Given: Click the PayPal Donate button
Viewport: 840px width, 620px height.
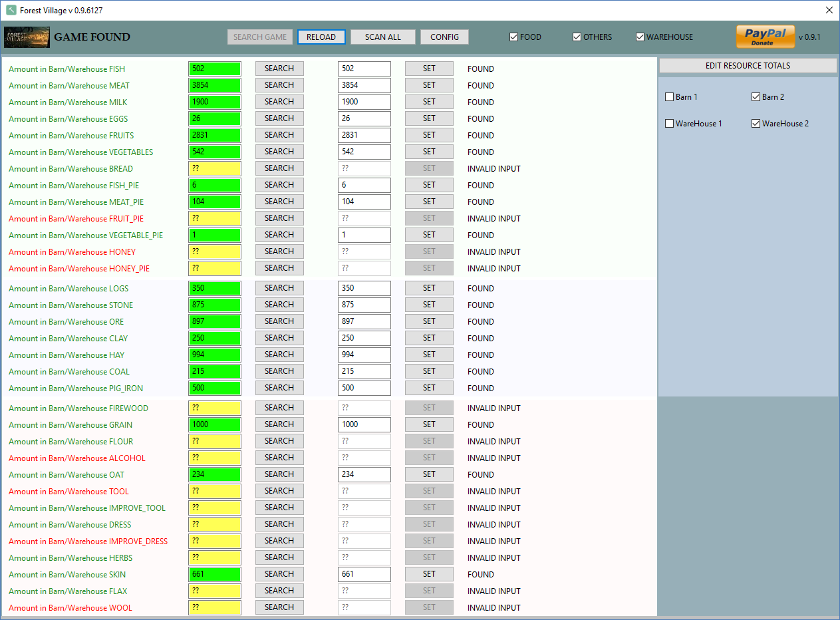Looking at the screenshot, I should (765, 37).
